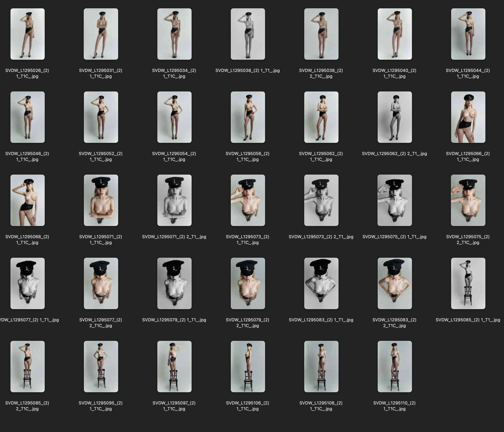Image resolution: width=504 pixels, height=432 pixels.
Task: Click filename label SVDW_L1295083_(2) 2_T1C_.jpg
Action: coord(394,322)
